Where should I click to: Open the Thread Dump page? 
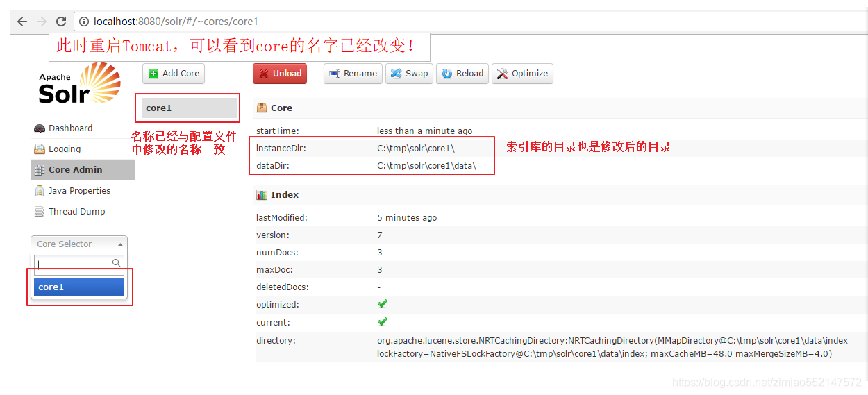coord(76,211)
